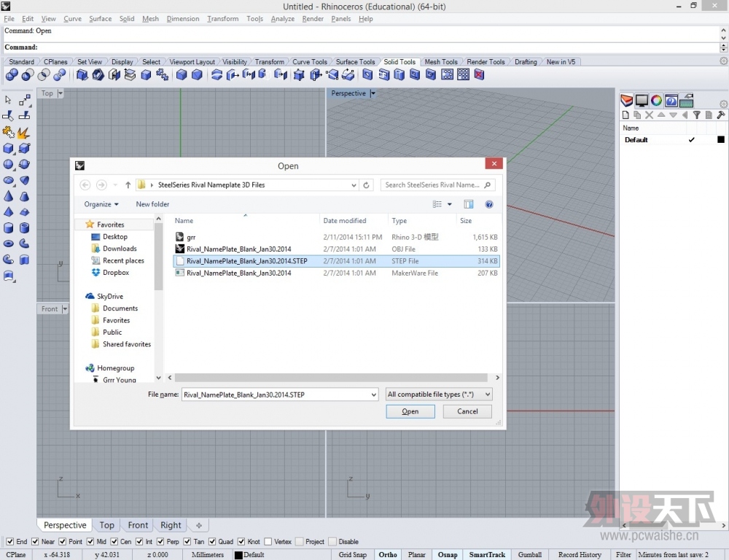Open the Analyze menu

pyautogui.click(x=283, y=19)
